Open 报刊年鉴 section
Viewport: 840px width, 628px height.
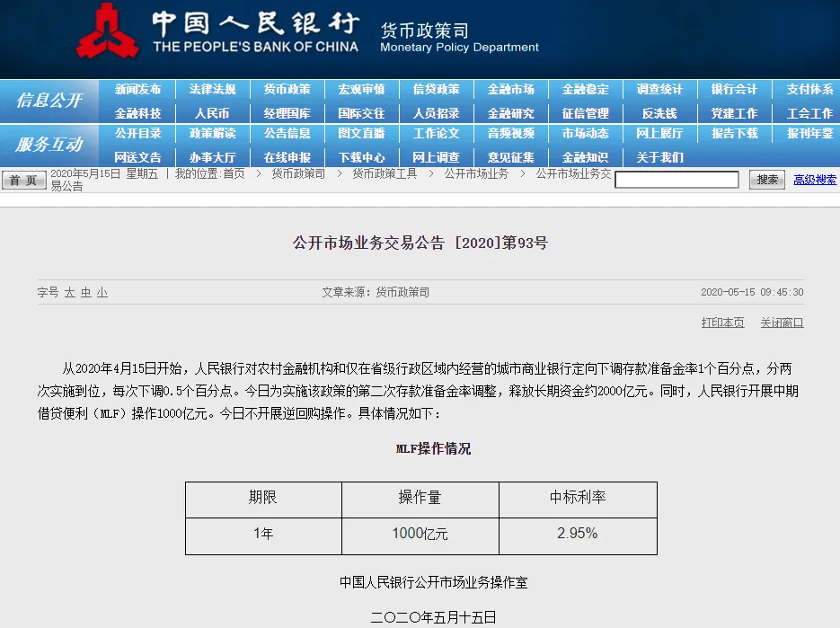[809, 134]
